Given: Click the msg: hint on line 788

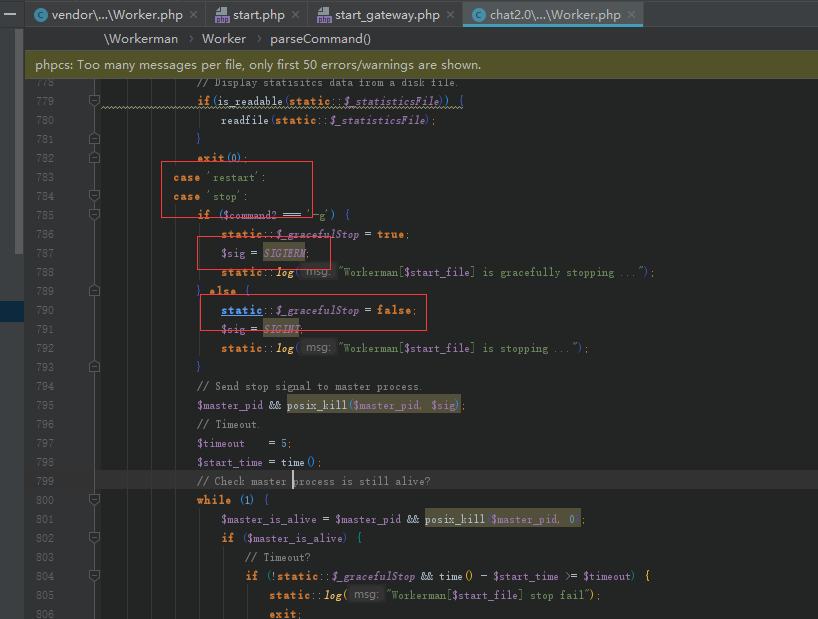Looking at the screenshot, I should (x=318, y=272).
